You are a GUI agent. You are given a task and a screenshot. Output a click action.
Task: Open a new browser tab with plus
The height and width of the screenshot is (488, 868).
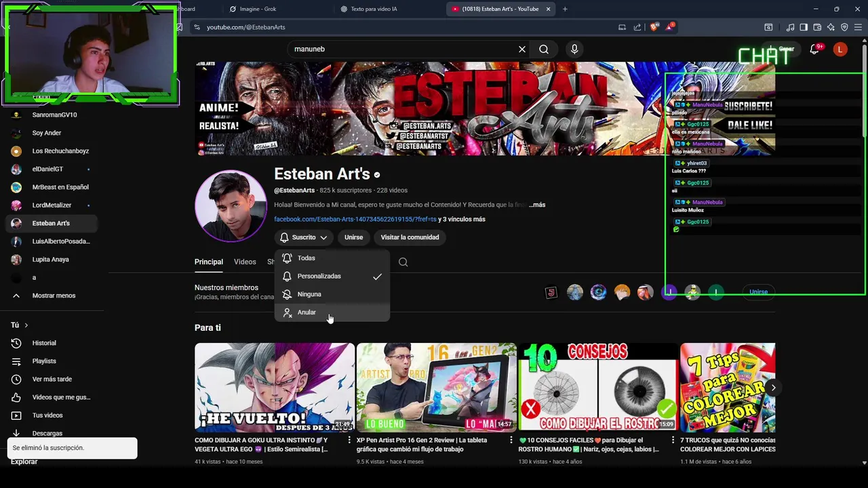point(565,9)
